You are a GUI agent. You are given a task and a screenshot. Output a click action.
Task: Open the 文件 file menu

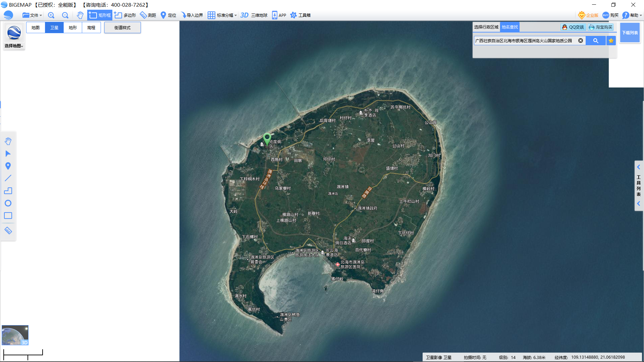(x=32, y=15)
